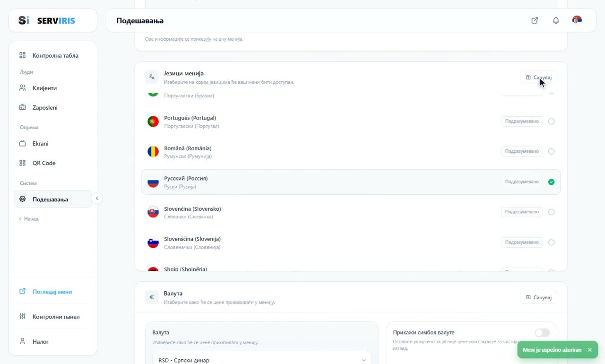Click the Подешавања gear icon
This screenshot has height=364, width=605.
coord(22,199)
